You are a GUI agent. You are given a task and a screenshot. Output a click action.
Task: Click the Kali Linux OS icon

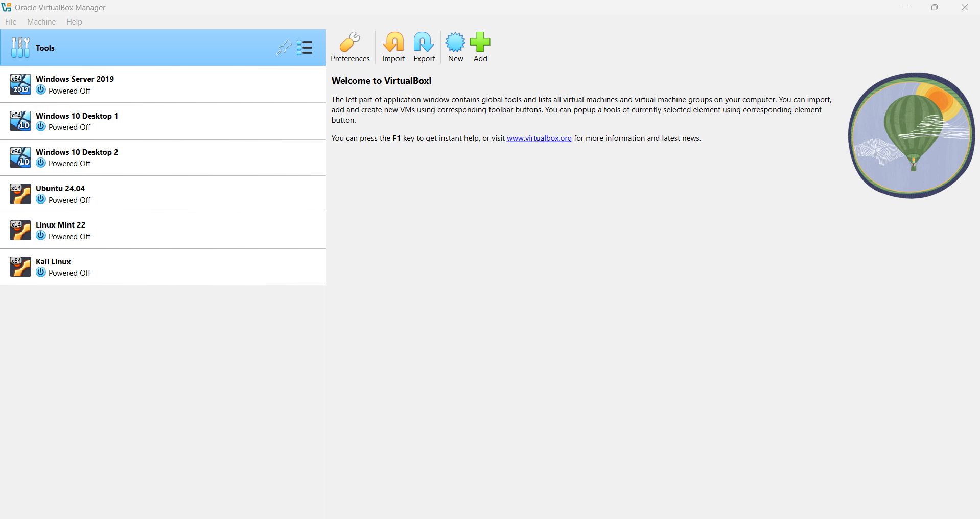click(20, 267)
